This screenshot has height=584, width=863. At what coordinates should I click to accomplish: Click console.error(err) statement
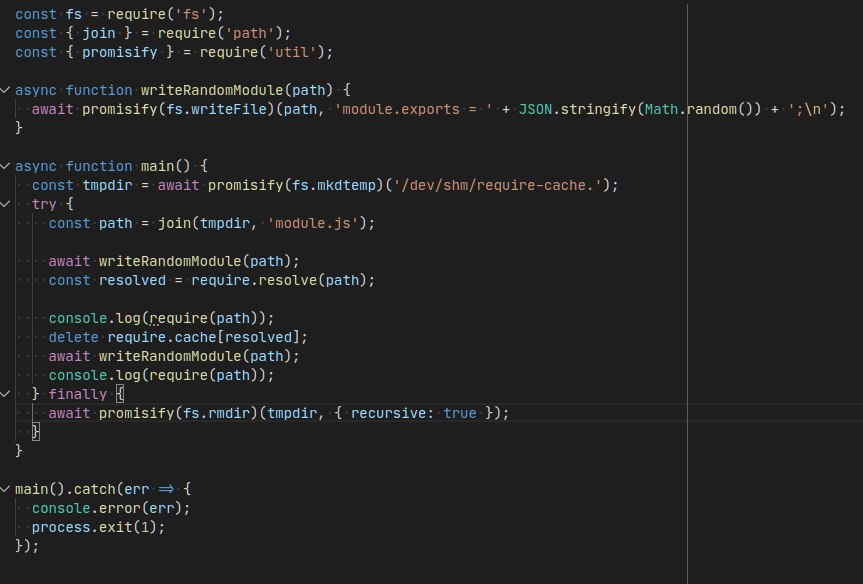pos(111,508)
